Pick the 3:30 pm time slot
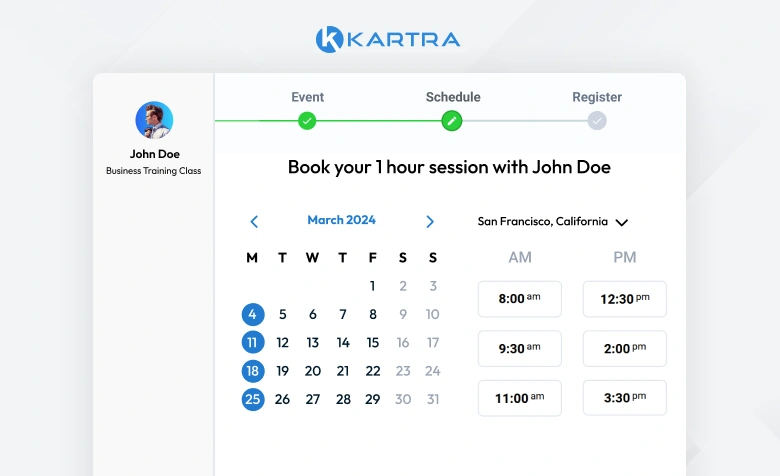780x476 pixels. 625,398
